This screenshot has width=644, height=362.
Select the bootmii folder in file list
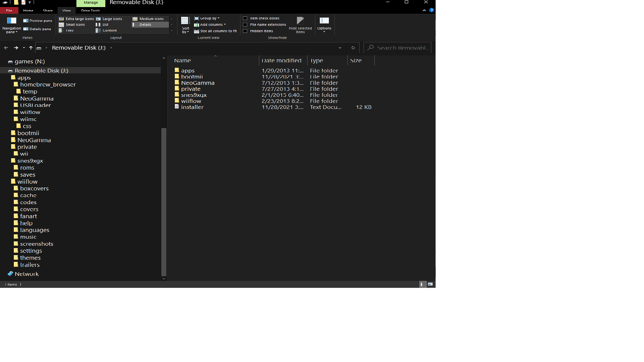pyautogui.click(x=189, y=77)
